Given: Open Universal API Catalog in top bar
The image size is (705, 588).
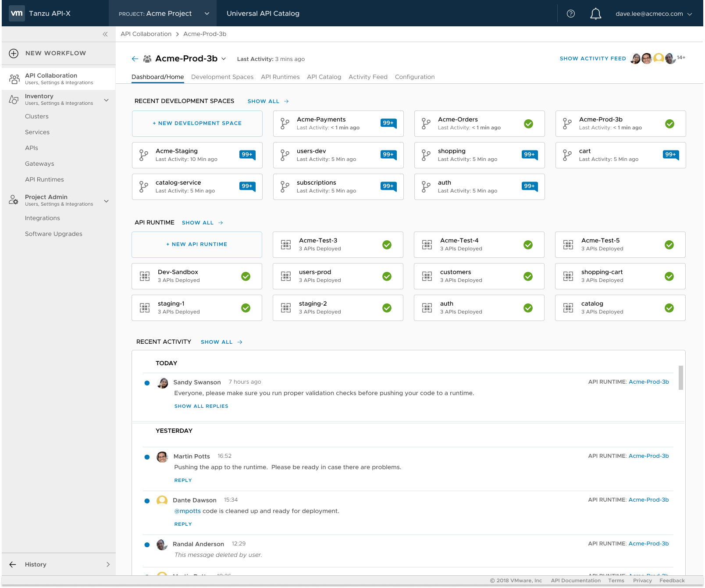Looking at the screenshot, I should 263,13.
